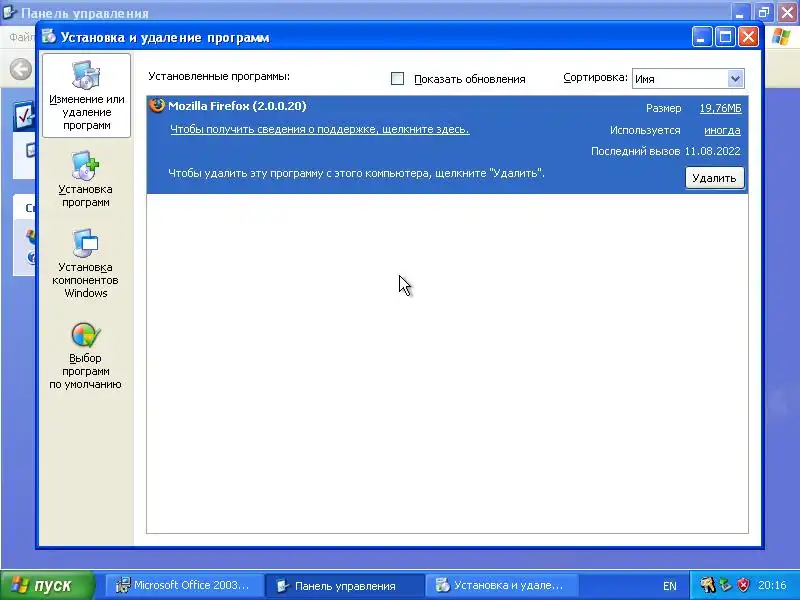
Task: Open 'Выбор программ по умолчанию' sidebar icon
Action: (85, 356)
